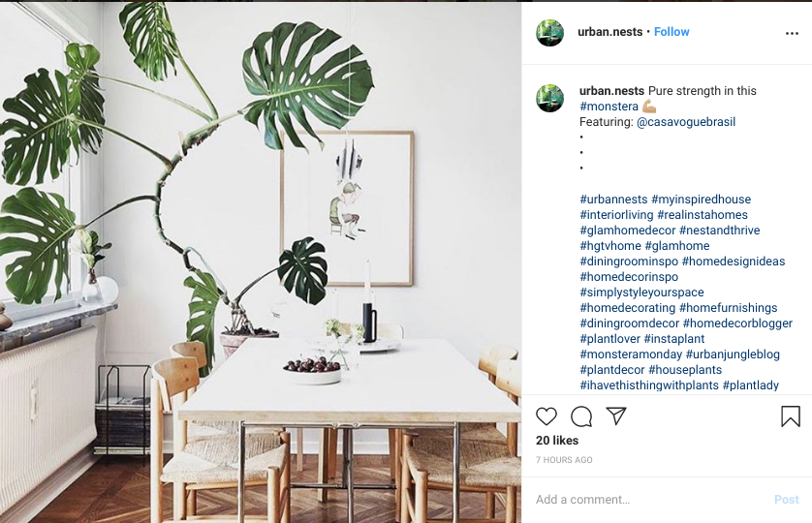Open the #monstera hashtag
Viewport: 812px width, 523px height.
609,107
